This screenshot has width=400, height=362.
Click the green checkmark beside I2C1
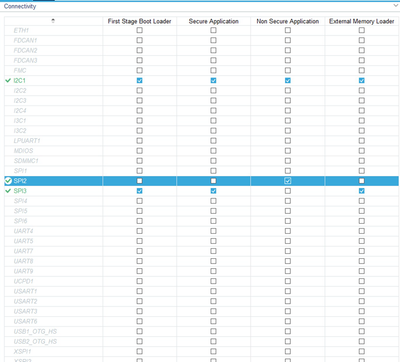[8, 80]
